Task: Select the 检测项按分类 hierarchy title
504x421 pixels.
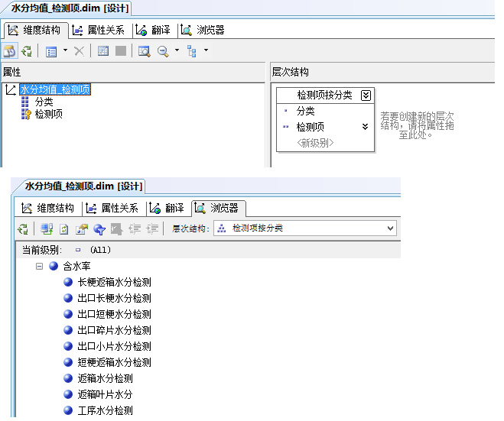Action: coord(324,95)
